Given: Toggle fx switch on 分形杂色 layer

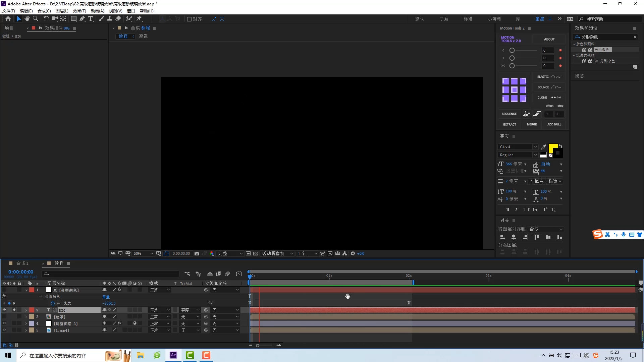Looking at the screenshot, I should pos(119,290).
